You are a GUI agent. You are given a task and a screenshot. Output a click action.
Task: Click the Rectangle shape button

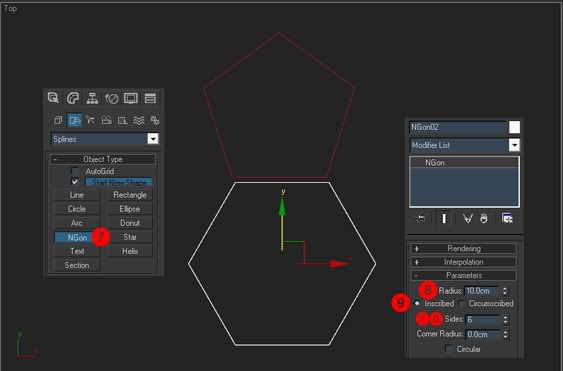[130, 195]
